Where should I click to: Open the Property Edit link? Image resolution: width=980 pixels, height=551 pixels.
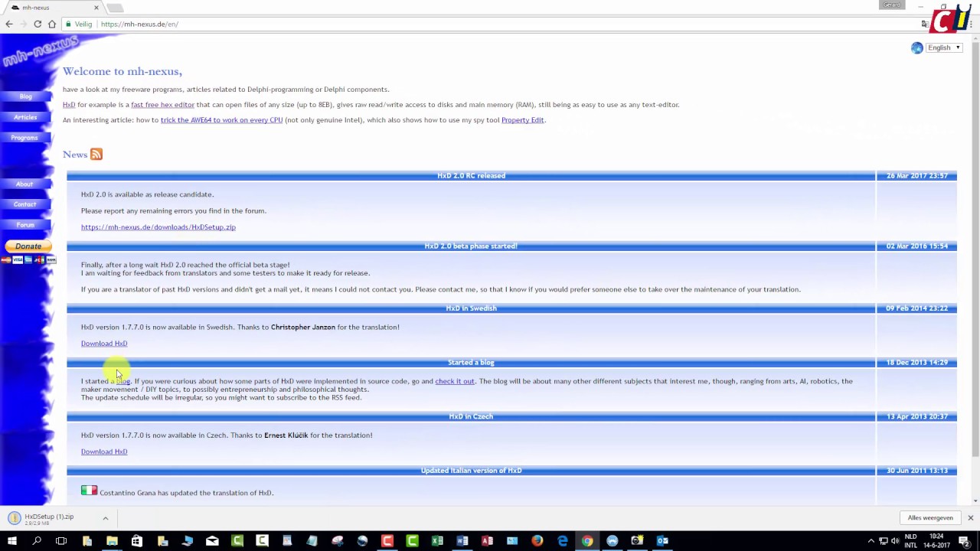[x=522, y=120]
